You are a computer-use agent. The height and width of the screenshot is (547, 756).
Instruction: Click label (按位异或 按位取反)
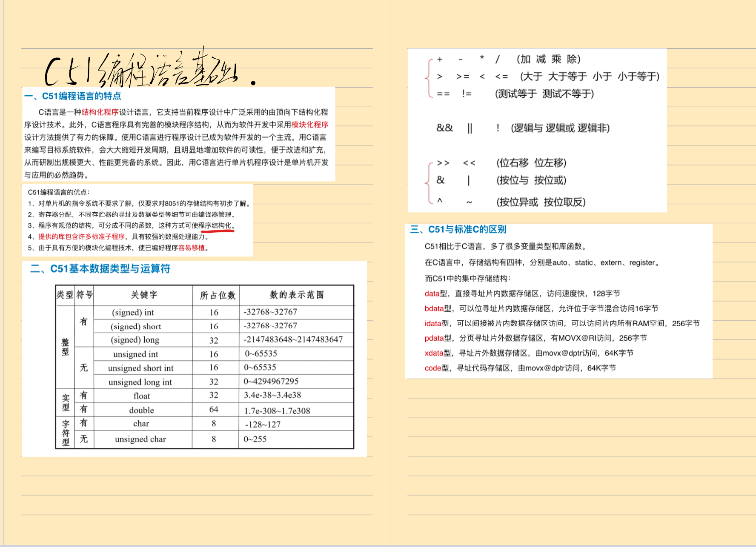pyautogui.click(x=541, y=202)
